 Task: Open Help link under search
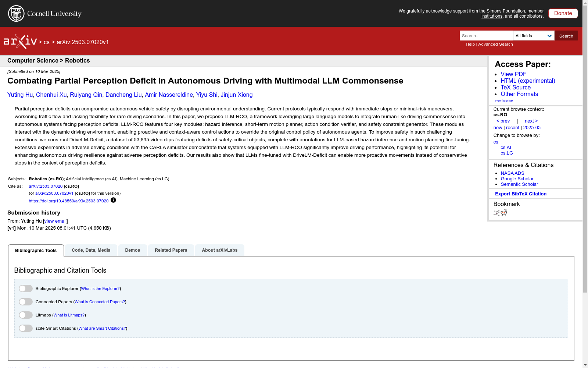tap(470, 44)
